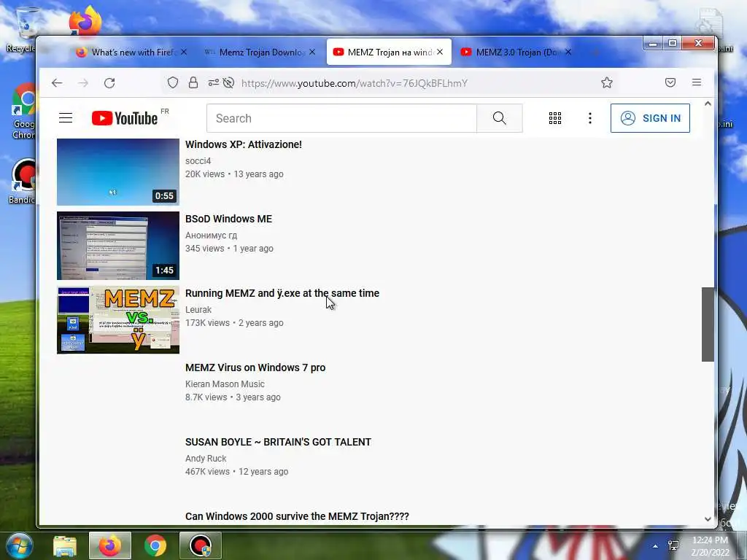Click the blocked autoplay icon in address bar

228,83
